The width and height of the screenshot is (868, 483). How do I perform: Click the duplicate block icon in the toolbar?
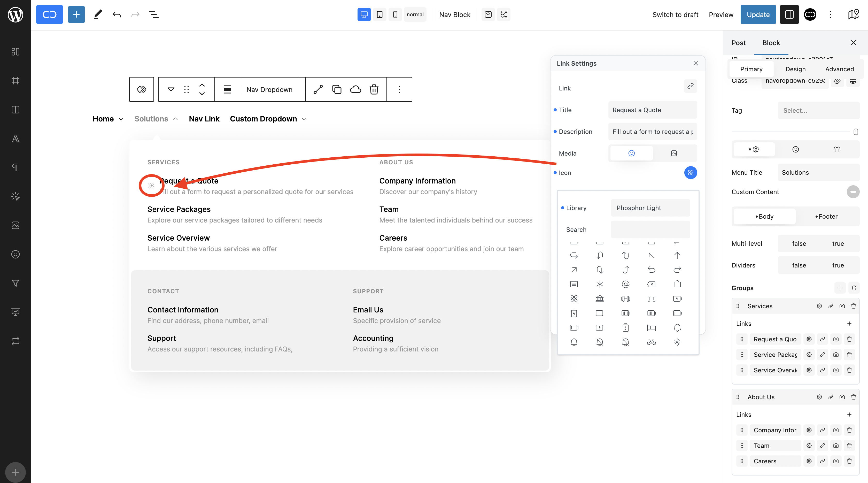pyautogui.click(x=337, y=89)
